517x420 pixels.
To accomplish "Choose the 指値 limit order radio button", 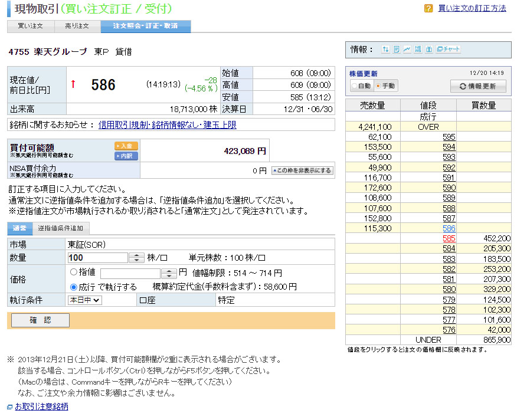I will (x=74, y=273).
